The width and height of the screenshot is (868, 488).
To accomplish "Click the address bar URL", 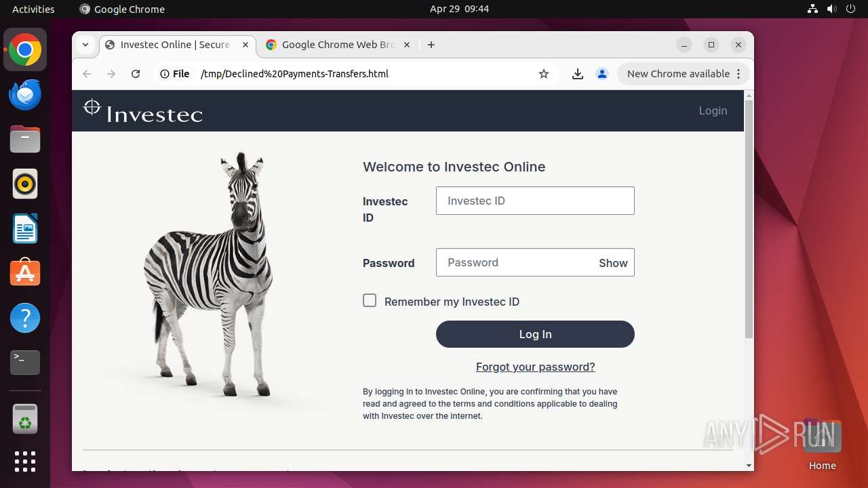I will [x=294, y=74].
